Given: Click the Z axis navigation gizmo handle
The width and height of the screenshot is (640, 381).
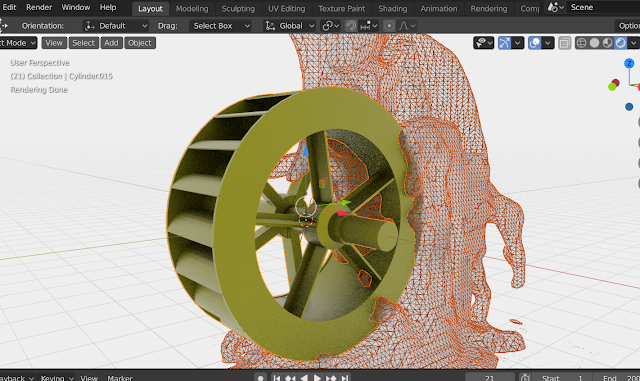Looking at the screenshot, I should [629, 63].
